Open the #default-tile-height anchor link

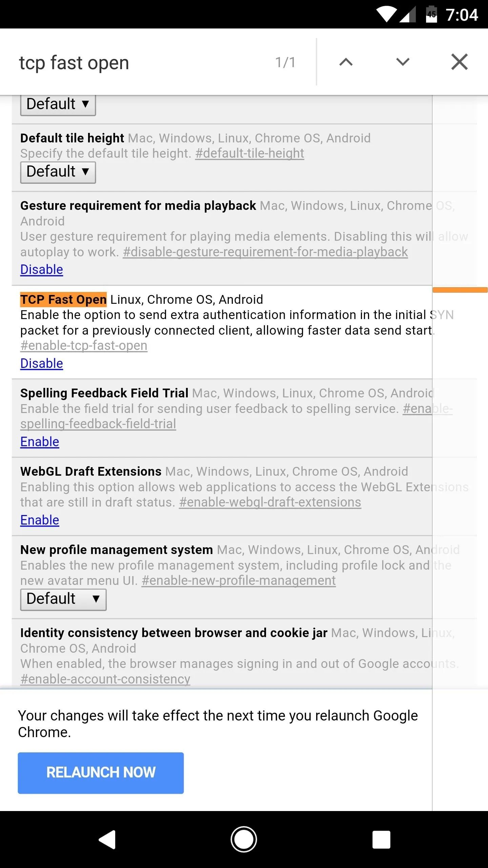249,153
